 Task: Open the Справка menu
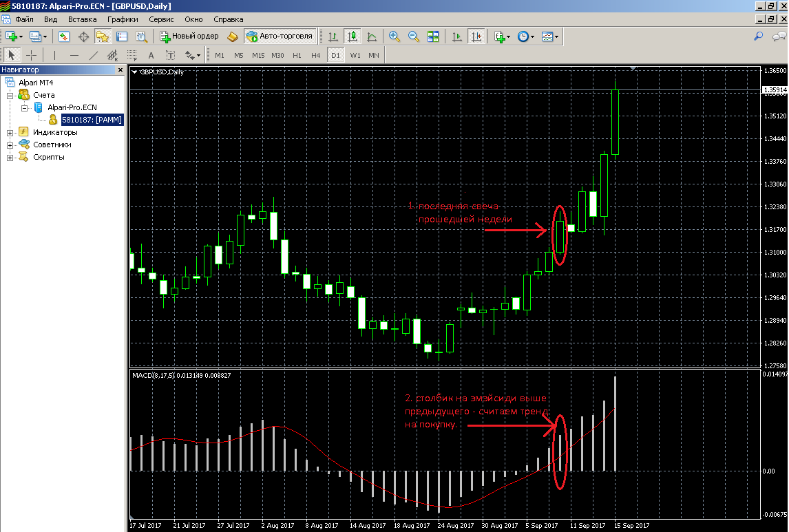tap(228, 19)
